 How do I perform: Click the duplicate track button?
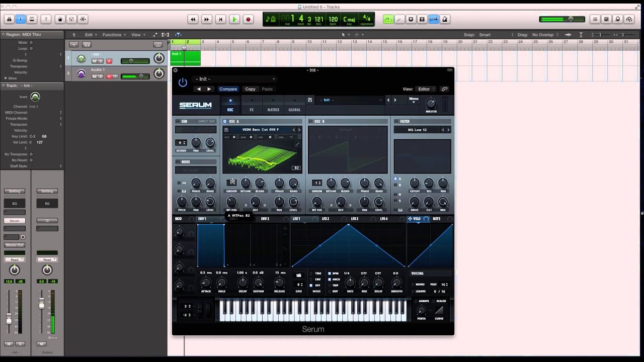pyautogui.click(x=87, y=44)
